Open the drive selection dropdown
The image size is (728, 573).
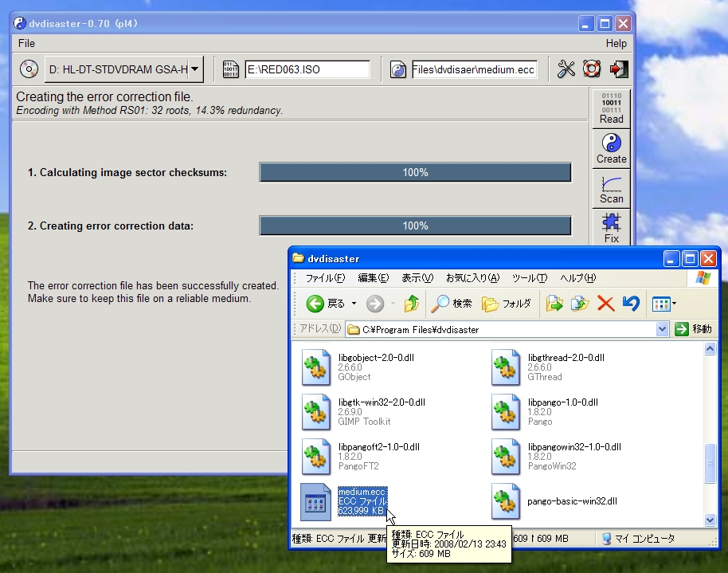pyautogui.click(x=195, y=69)
